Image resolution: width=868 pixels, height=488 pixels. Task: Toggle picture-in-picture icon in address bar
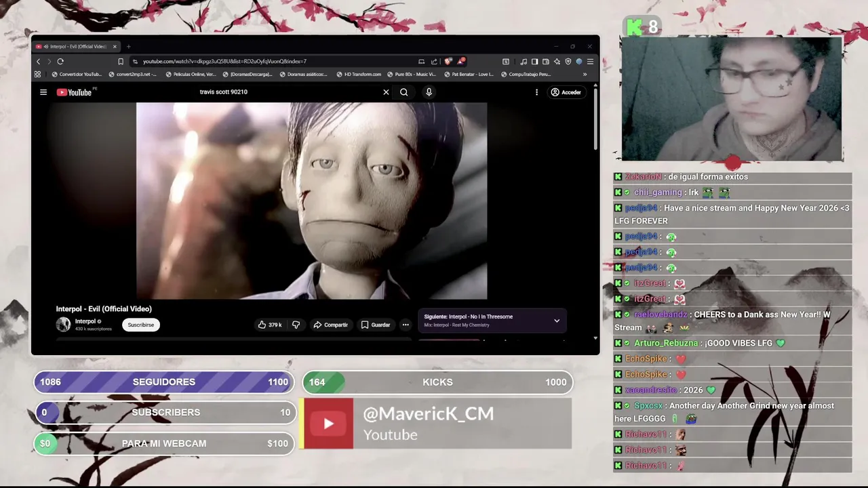click(421, 61)
